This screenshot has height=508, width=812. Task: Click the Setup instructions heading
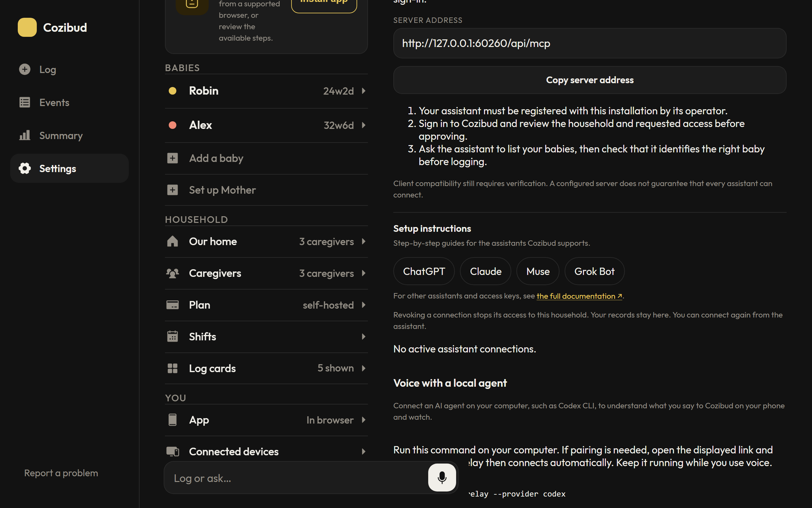432,229
